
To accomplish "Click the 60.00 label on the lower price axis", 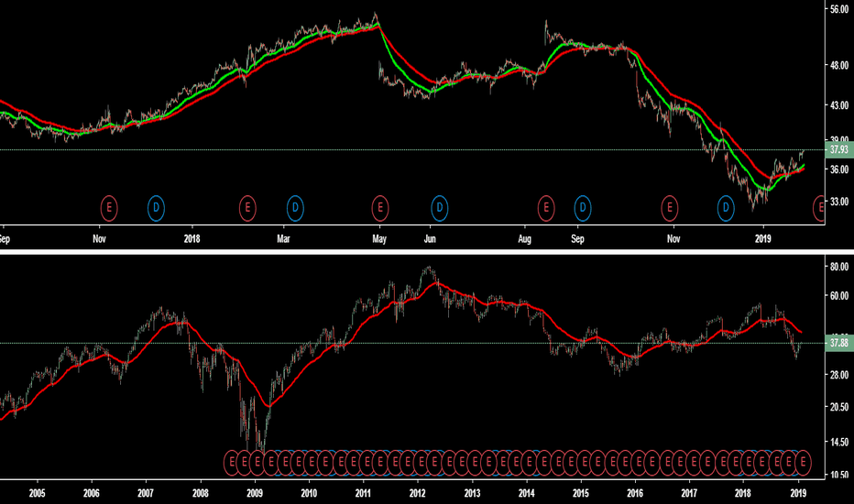I will point(839,296).
